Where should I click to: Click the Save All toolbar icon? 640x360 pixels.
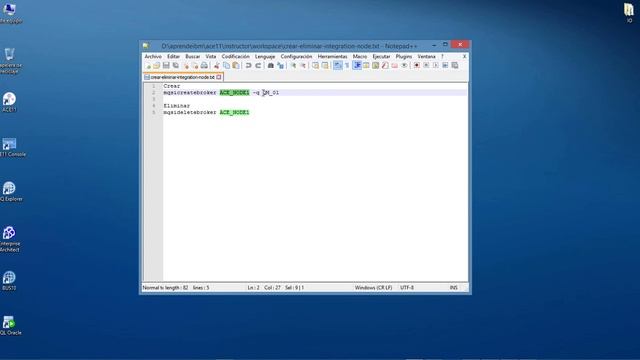click(x=176, y=66)
